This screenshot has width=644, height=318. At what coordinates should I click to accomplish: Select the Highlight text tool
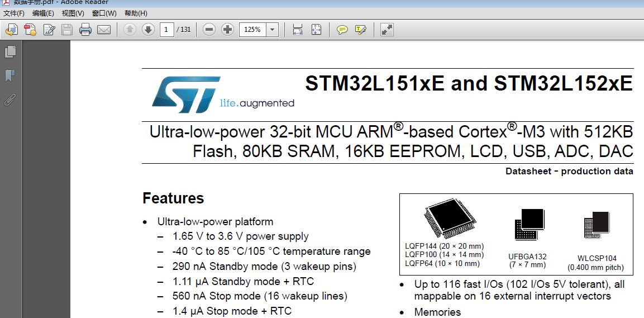click(361, 30)
